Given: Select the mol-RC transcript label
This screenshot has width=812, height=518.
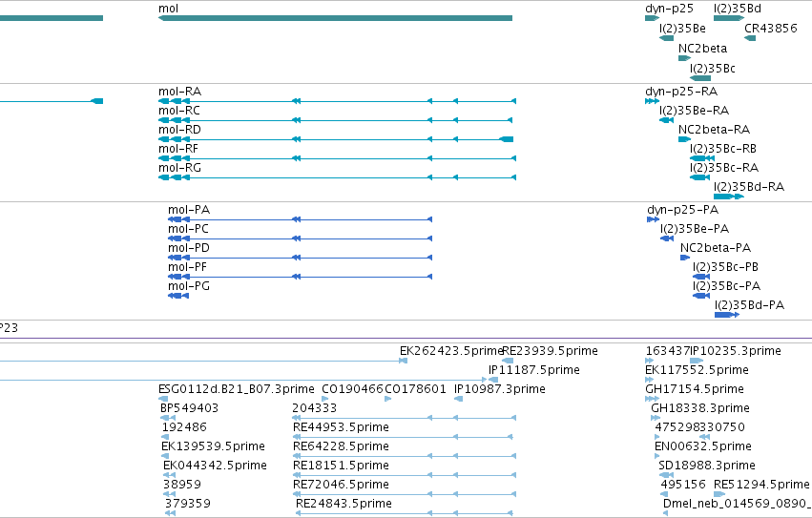Looking at the screenshot, I should point(179,111).
